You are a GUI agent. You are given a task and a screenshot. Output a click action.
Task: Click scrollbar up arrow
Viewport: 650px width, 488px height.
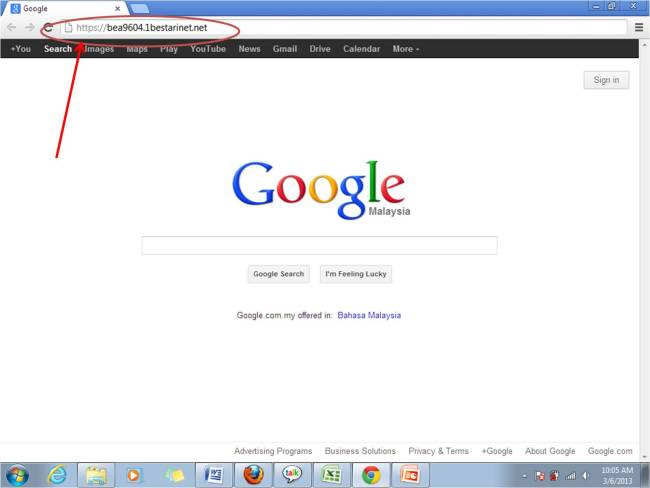pos(645,44)
